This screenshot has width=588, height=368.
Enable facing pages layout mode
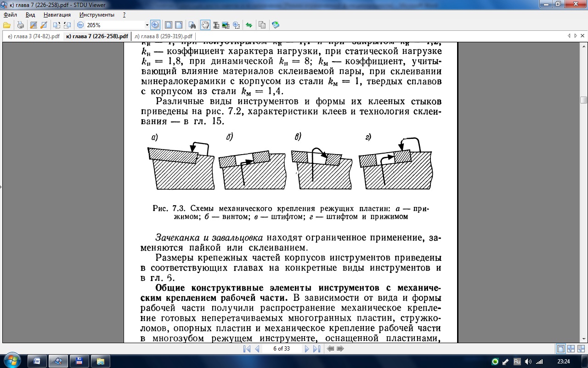point(571,349)
